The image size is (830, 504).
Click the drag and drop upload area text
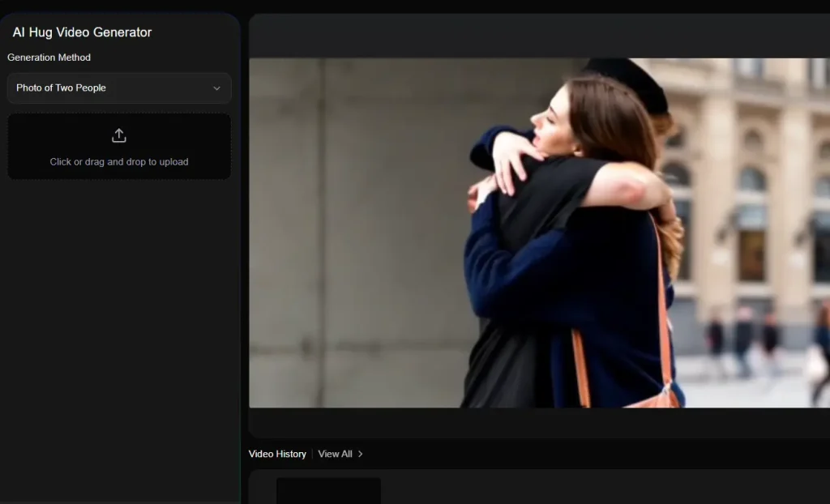click(119, 162)
